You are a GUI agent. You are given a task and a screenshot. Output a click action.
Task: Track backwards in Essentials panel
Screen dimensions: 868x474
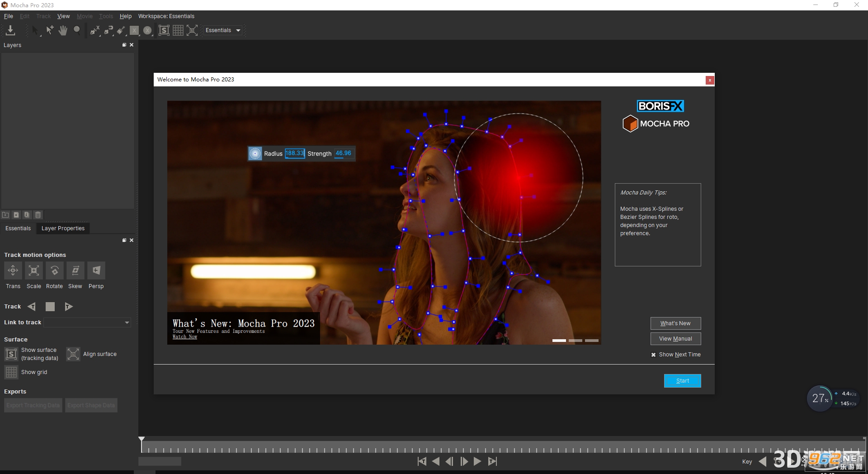coord(31,307)
